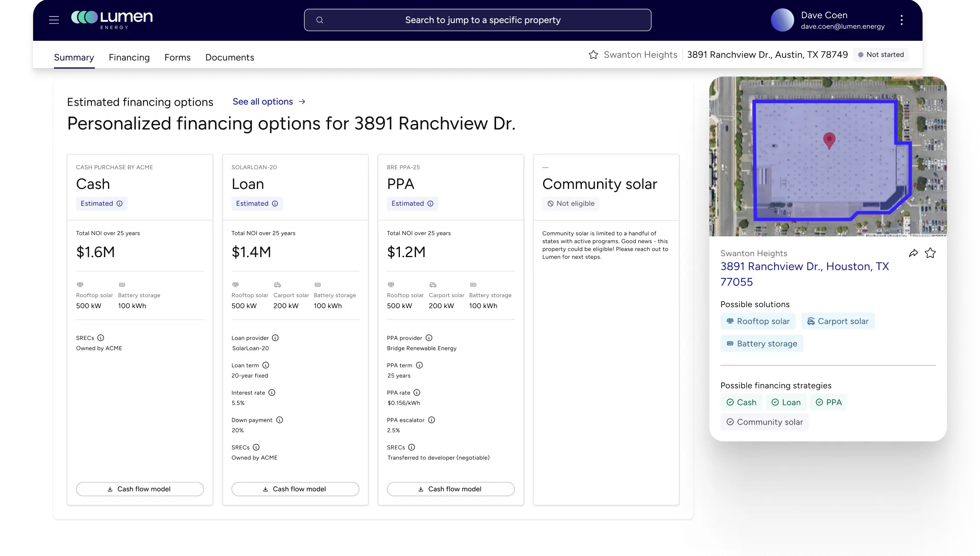Click the info icon beside Interest rate
The width and height of the screenshot is (980, 556).
(272, 393)
